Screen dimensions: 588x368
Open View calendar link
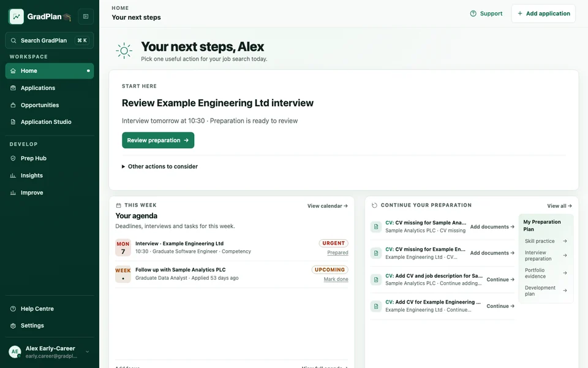tap(327, 206)
